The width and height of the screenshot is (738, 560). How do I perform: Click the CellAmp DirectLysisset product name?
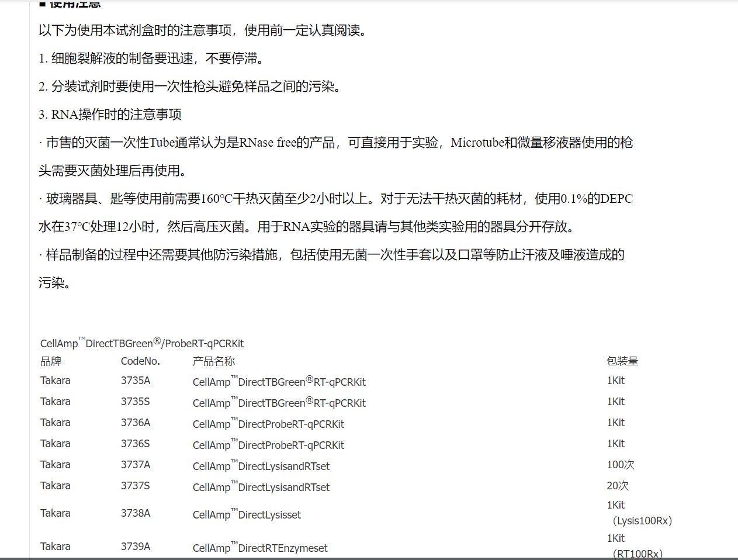(247, 514)
